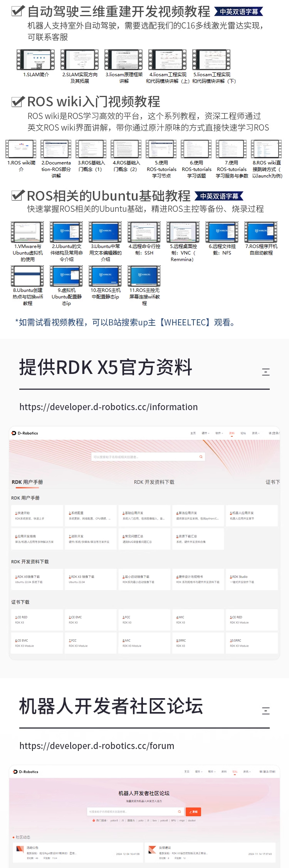Select 资料 in forum page navbar
The height and width of the screenshot is (868, 289).
[224, 772]
